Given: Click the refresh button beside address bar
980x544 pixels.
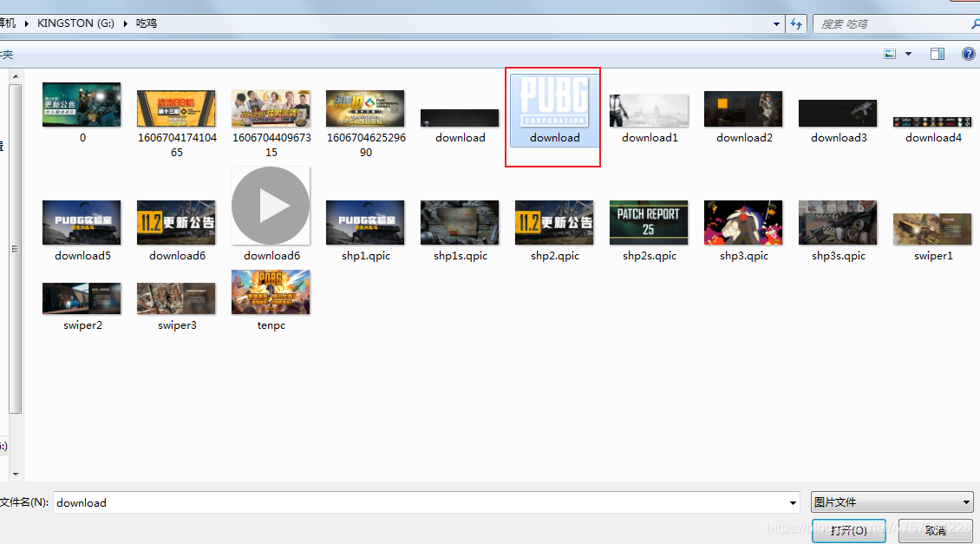Looking at the screenshot, I should click(796, 23).
